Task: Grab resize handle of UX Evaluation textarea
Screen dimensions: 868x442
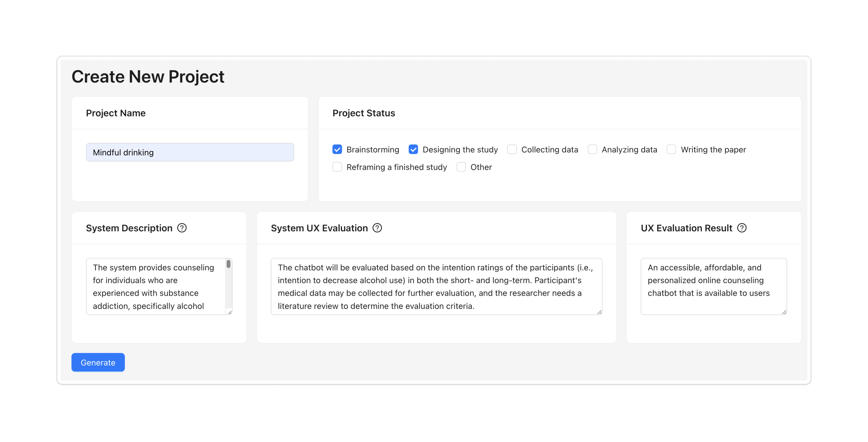Action: coord(599,312)
